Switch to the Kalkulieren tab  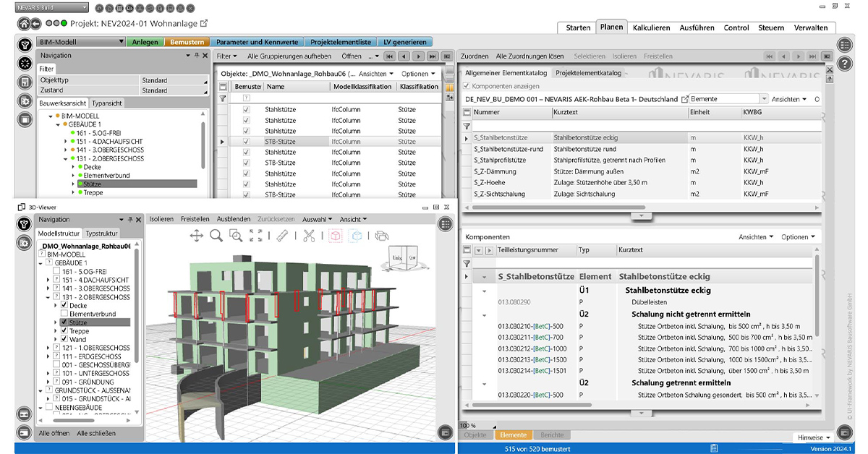pos(651,27)
